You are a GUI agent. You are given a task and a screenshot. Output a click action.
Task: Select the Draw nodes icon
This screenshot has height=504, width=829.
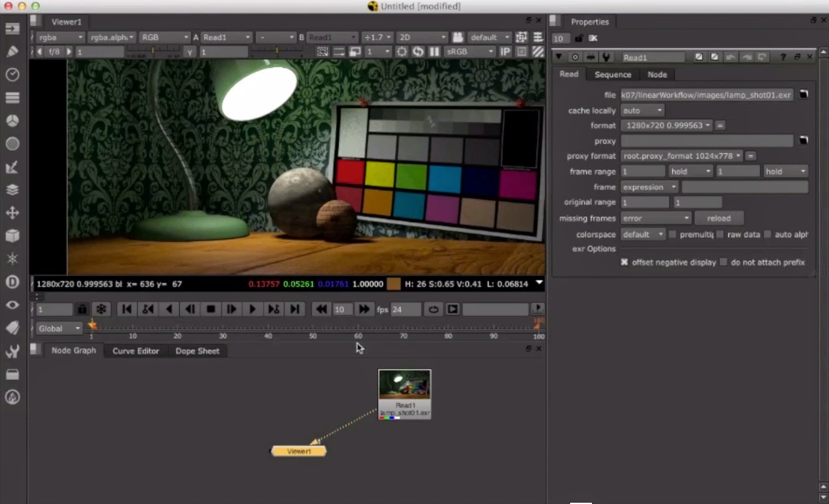pyautogui.click(x=12, y=51)
